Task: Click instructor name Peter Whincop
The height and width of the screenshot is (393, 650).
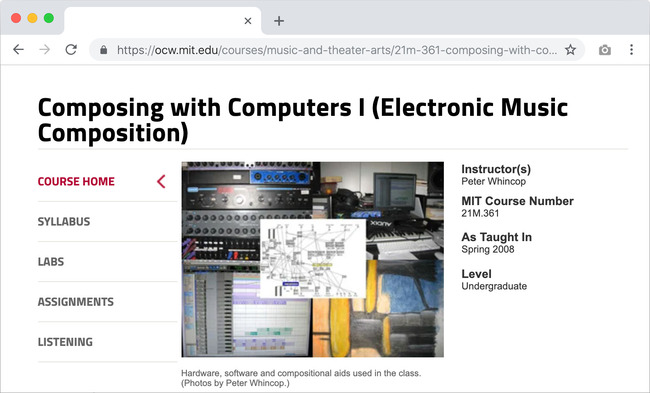Action: pos(494,182)
